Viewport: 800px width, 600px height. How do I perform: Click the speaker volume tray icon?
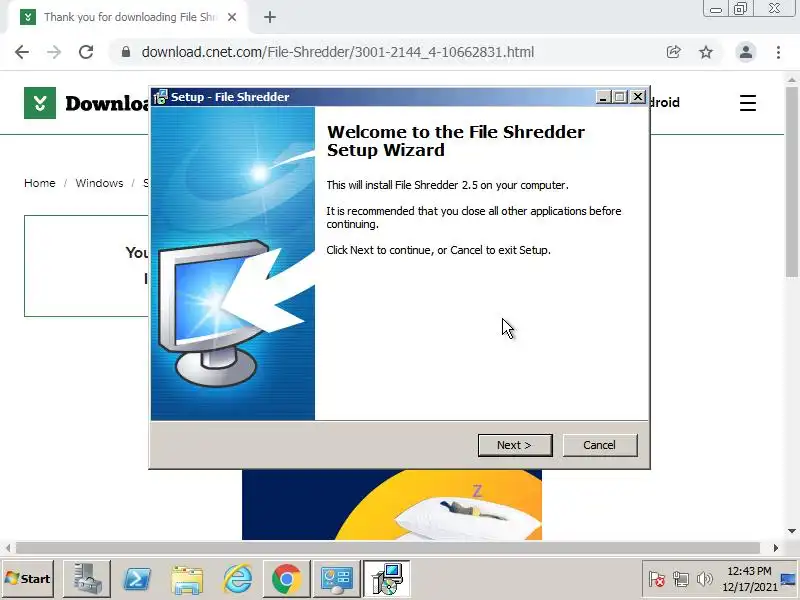705,580
